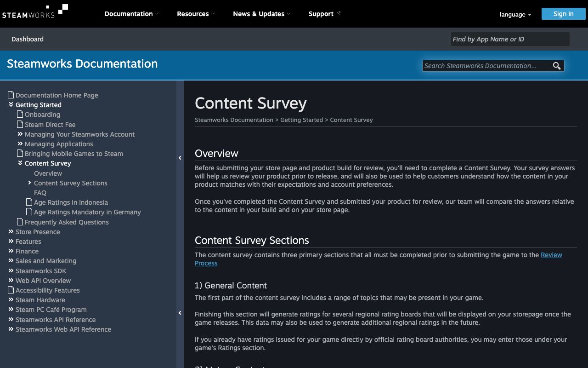Open Documentation Home Page in sidebar

coord(57,95)
